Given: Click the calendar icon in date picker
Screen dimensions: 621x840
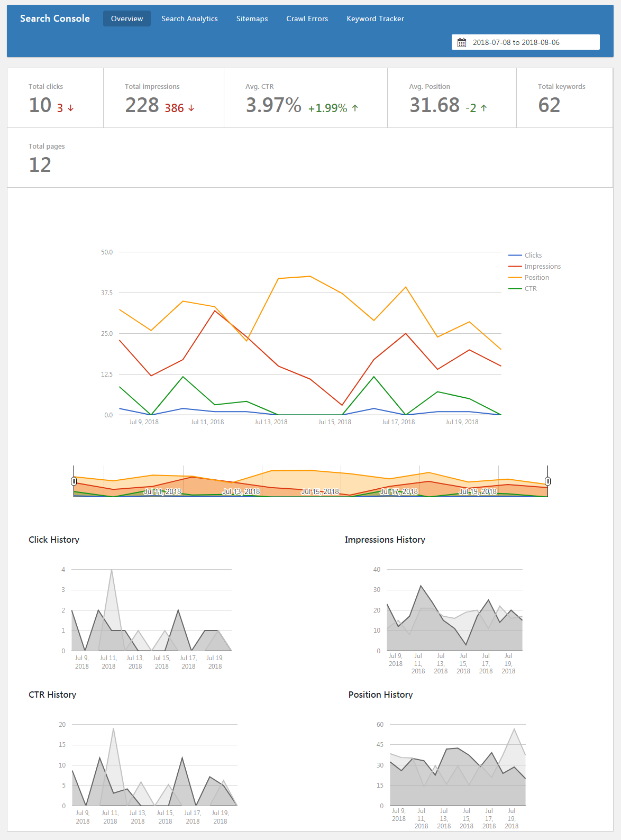Looking at the screenshot, I should click(x=462, y=42).
